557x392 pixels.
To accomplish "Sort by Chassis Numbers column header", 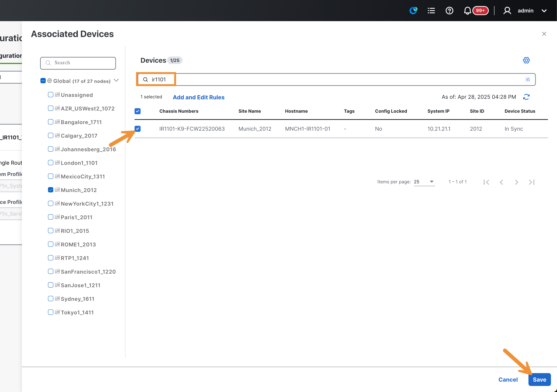I will [179, 111].
